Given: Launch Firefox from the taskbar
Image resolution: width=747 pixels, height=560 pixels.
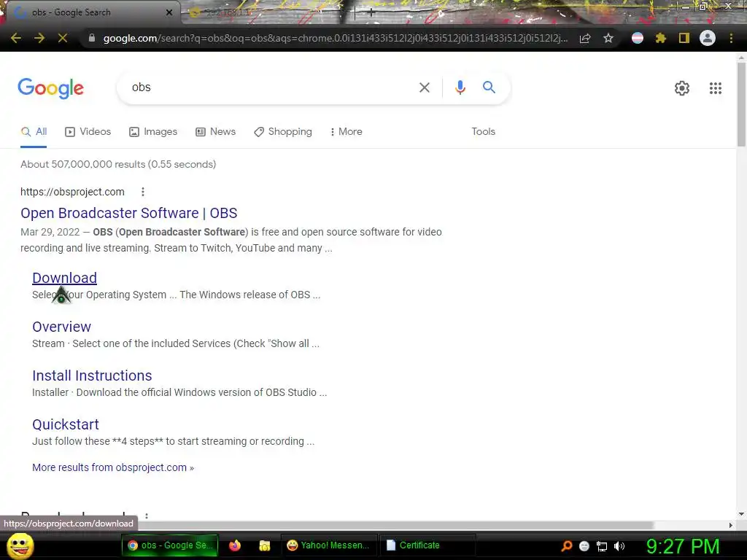Looking at the screenshot, I should pyautogui.click(x=235, y=545).
